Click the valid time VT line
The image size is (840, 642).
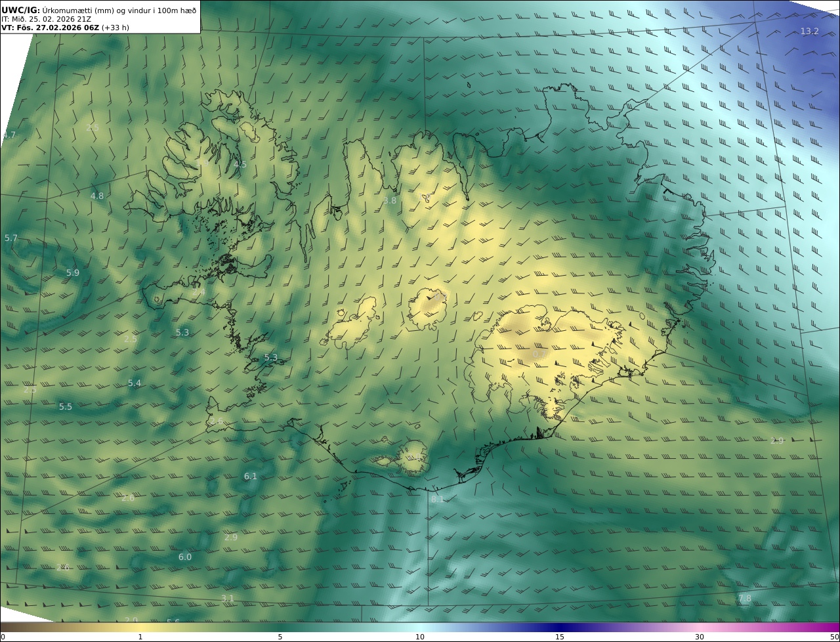[x=65, y=28]
